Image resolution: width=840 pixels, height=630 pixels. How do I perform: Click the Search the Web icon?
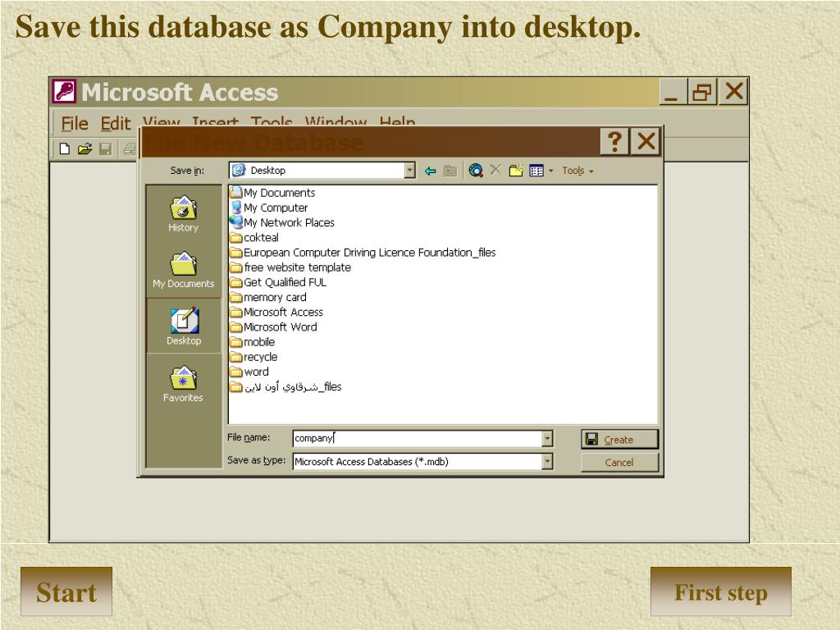click(475, 171)
